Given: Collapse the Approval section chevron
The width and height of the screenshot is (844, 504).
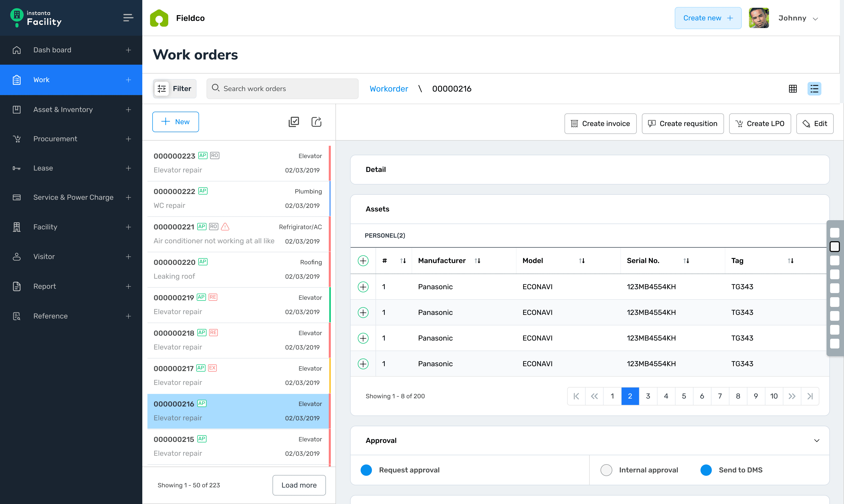Looking at the screenshot, I should click(817, 441).
